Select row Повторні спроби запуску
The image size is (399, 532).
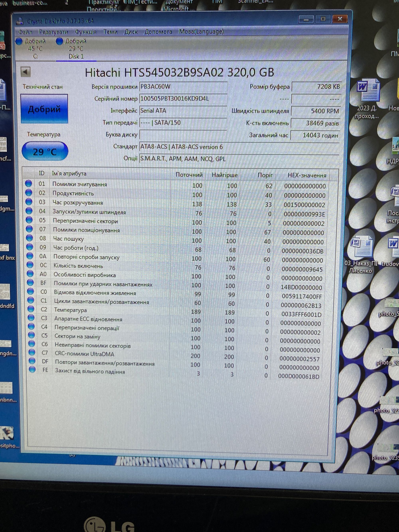tap(176, 258)
